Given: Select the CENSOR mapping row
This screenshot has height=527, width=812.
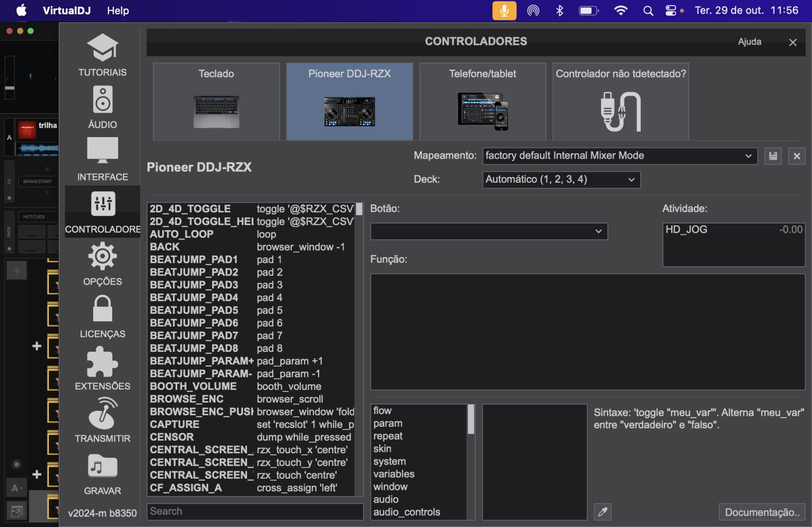Looking at the screenshot, I should click(x=251, y=437).
